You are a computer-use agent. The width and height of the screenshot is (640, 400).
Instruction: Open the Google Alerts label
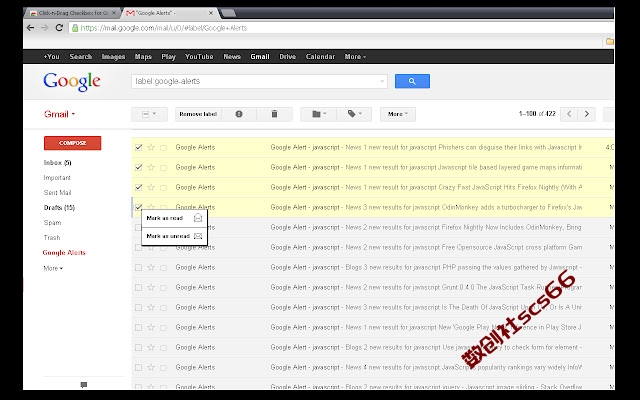point(64,253)
